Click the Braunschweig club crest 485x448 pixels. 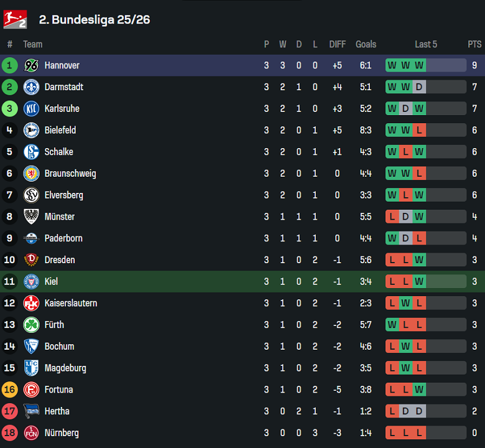31,174
